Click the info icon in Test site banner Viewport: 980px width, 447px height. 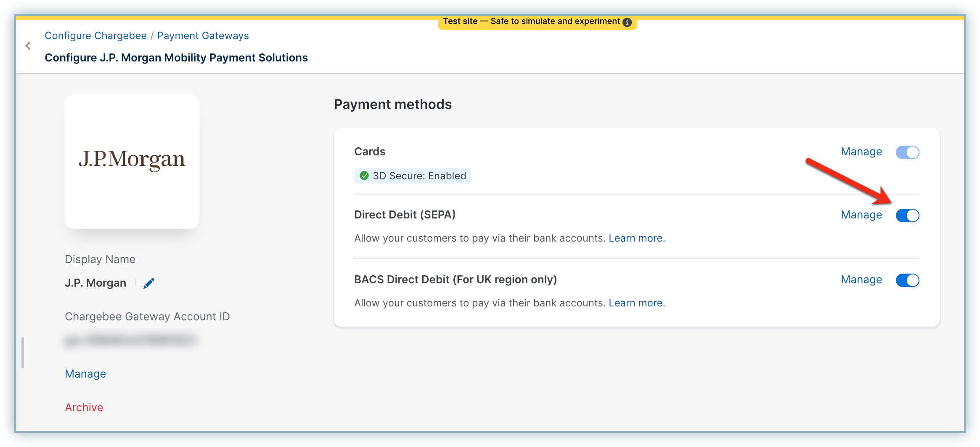[x=627, y=22]
